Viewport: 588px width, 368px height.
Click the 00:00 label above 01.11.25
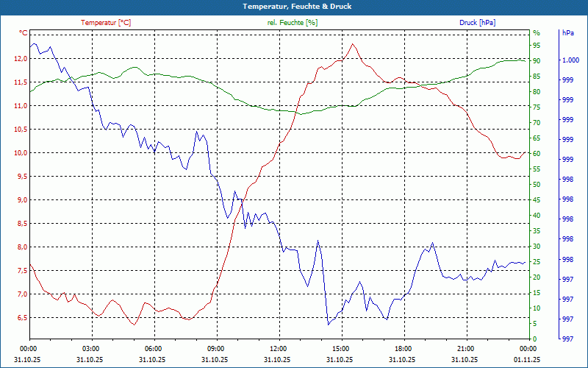pos(528,348)
